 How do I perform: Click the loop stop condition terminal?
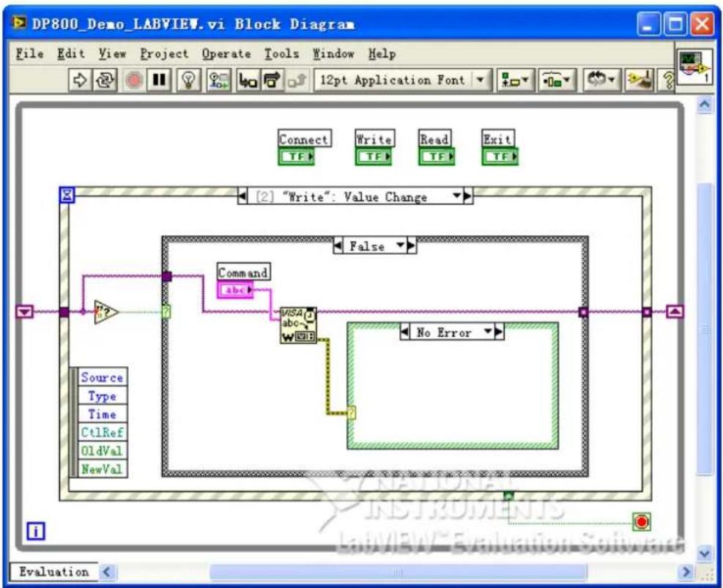(x=642, y=522)
